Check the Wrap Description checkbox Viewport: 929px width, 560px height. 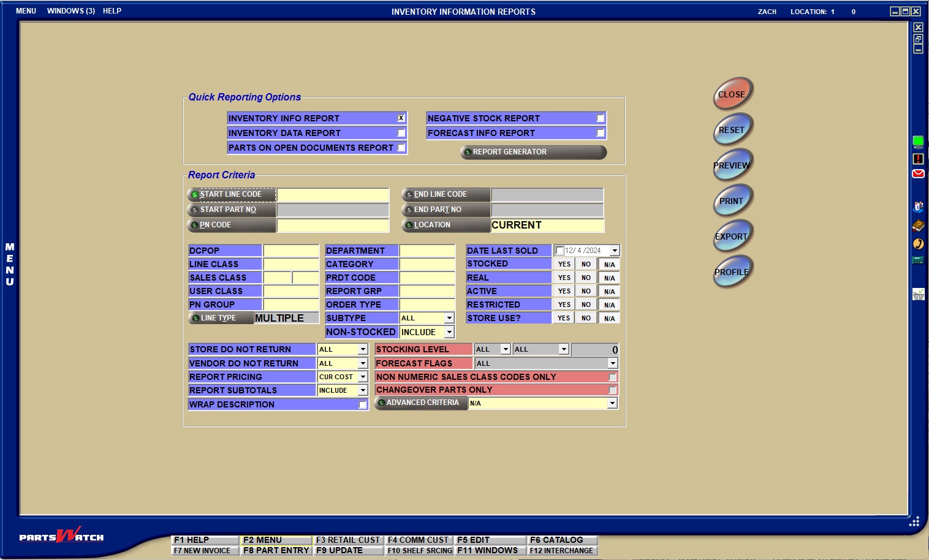(363, 405)
